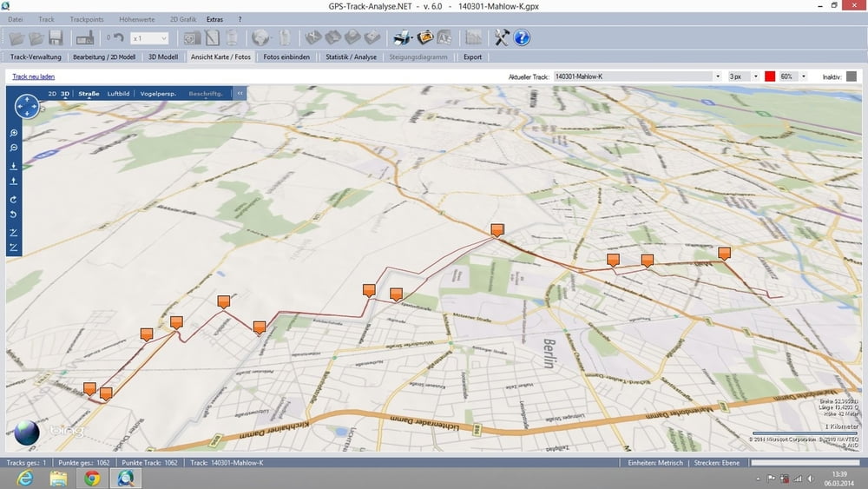Image resolution: width=868 pixels, height=489 pixels.
Task: Click the save floppy disk icon
Action: coord(56,37)
